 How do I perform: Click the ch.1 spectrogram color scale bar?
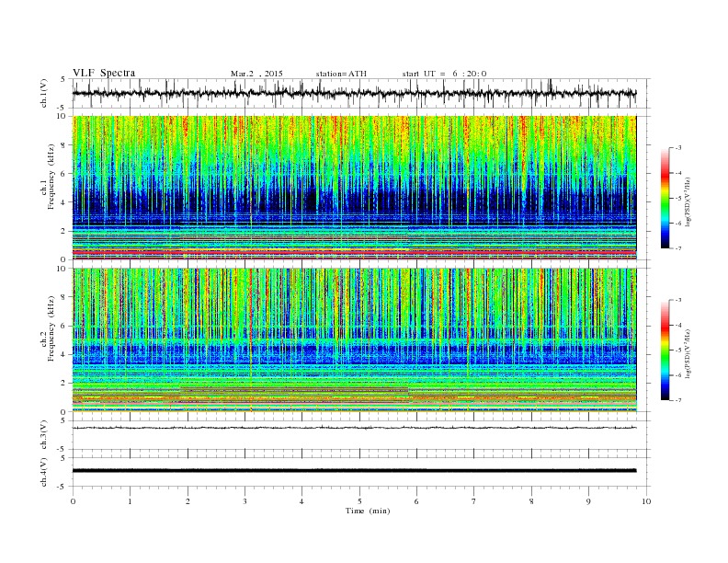[x=665, y=199]
